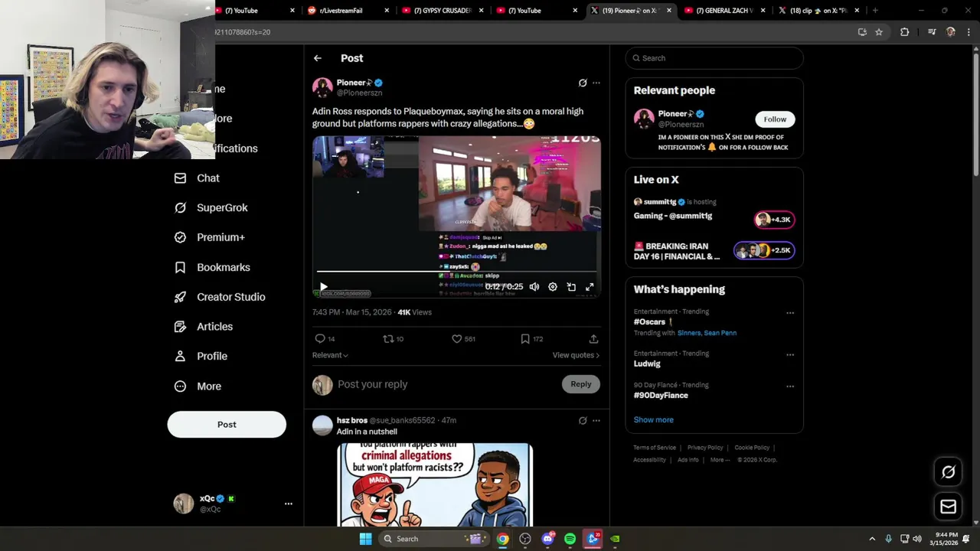The image size is (980, 551).
Task: Open the criminal allegations cartoon image
Action: tap(435, 485)
